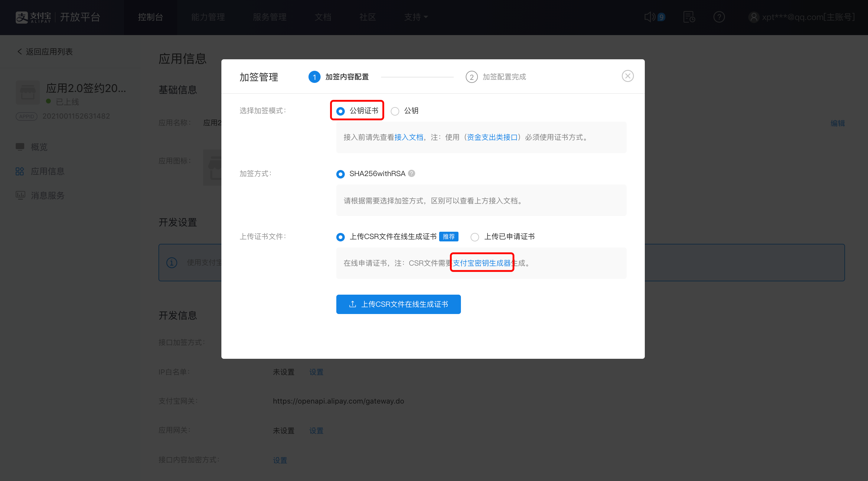Expand the 支持 dropdown menu
This screenshot has width=868, height=481.
[x=416, y=17]
